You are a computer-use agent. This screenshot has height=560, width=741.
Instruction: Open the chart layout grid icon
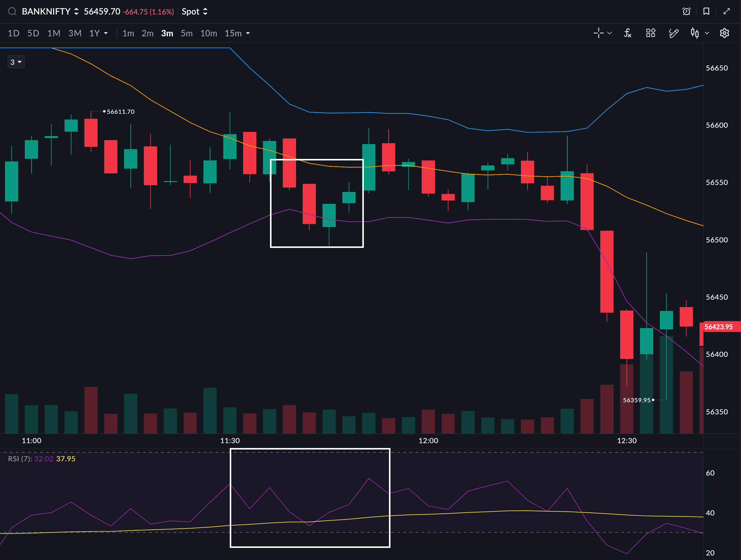tap(650, 33)
